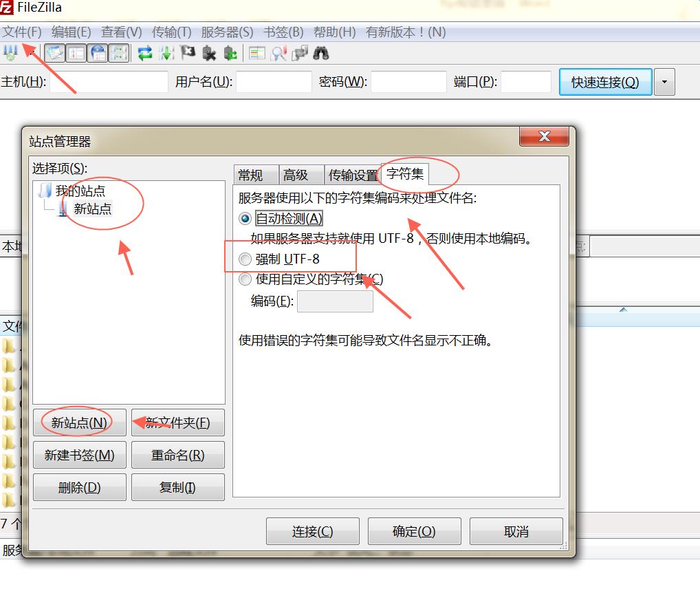Click the refresh file lists icon
Viewport: 700px width, 589px height.
point(145,53)
